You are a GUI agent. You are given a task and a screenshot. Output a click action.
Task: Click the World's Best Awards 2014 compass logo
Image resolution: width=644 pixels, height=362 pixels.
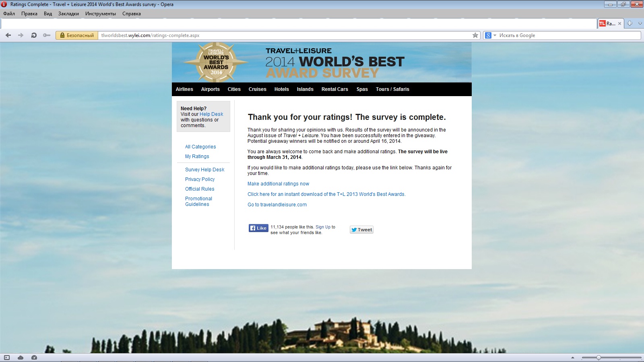coord(216,62)
